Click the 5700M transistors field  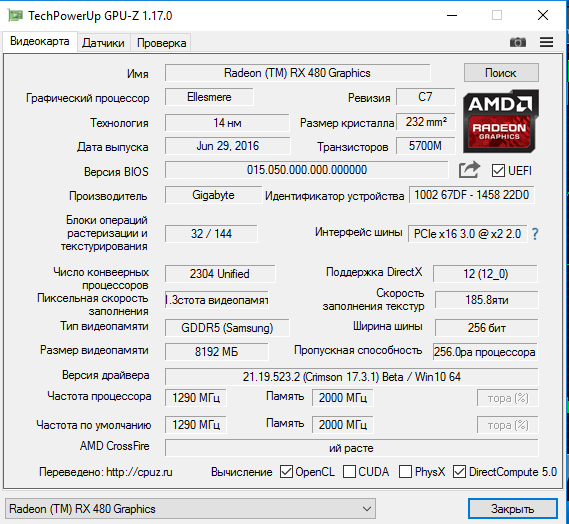click(x=425, y=146)
